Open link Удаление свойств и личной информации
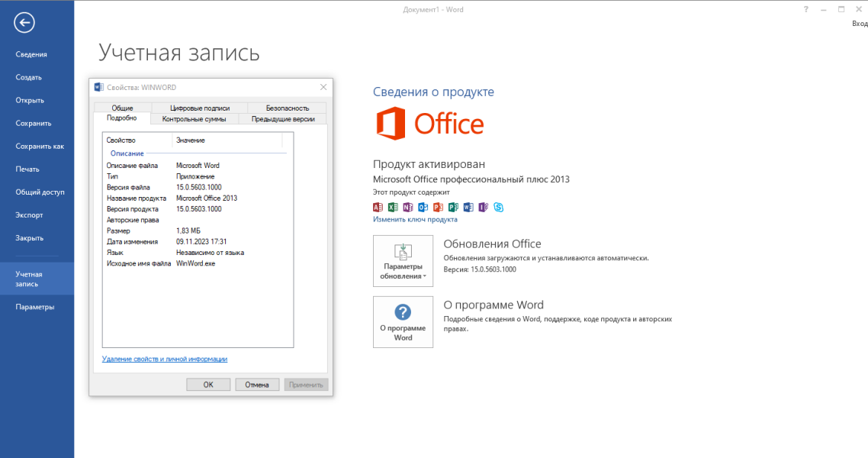The image size is (868, 458). coord(165,359)
